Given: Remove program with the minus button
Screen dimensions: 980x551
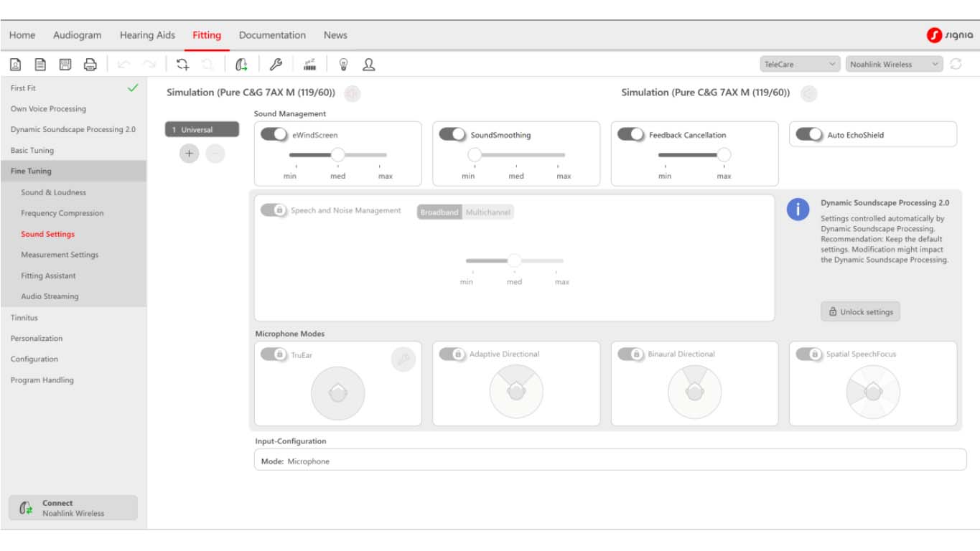Looking at the screenshot, I should coord(215,154).
